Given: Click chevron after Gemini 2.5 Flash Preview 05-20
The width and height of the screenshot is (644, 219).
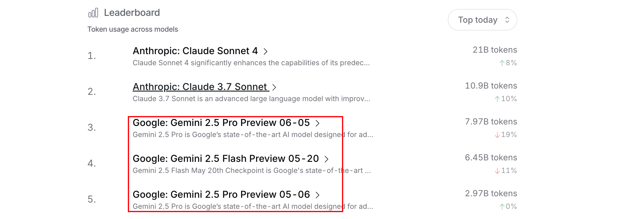Looking at the screenshot, I should point(327,159).
